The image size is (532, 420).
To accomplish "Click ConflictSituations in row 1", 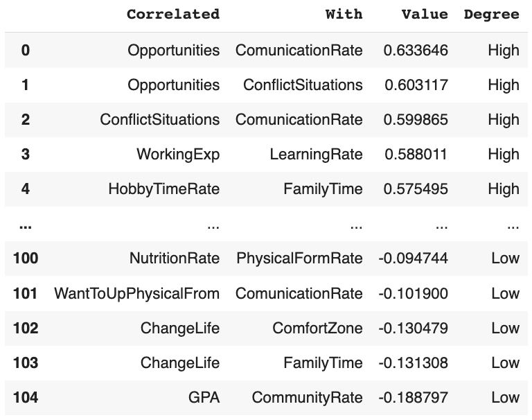I will [303, 85].
